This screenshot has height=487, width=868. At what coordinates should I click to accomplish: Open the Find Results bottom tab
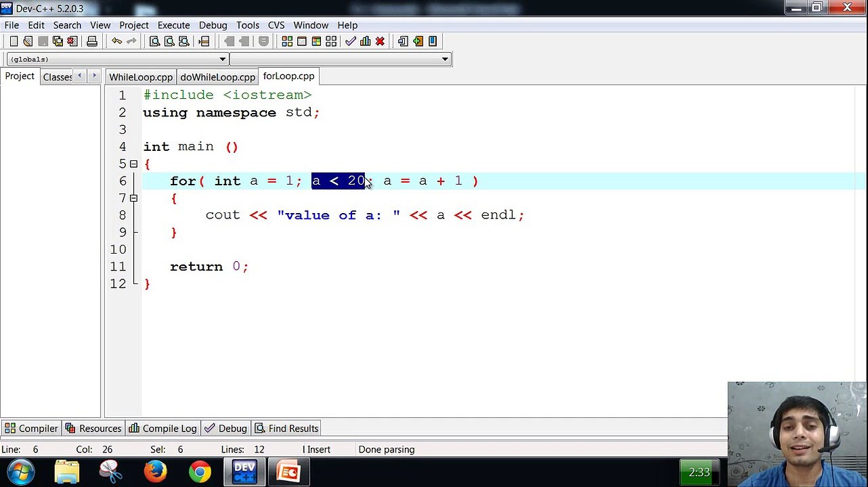pos(286,428)
